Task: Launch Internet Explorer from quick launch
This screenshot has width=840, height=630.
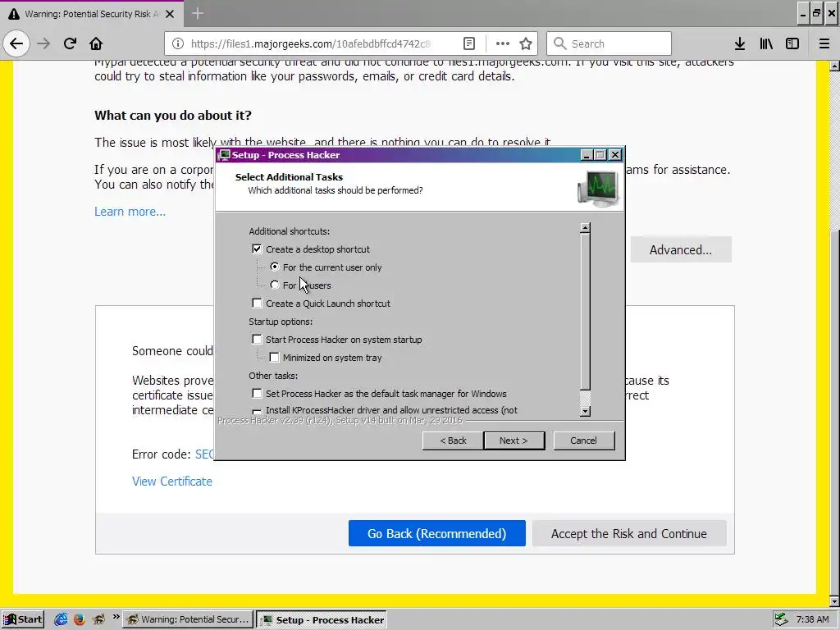Action: coord(61,619)
